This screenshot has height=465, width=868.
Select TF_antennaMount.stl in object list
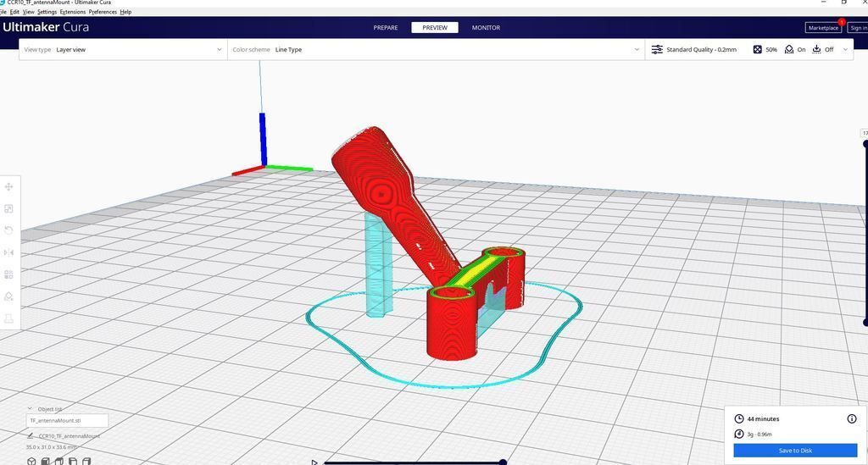coord(67,421)
